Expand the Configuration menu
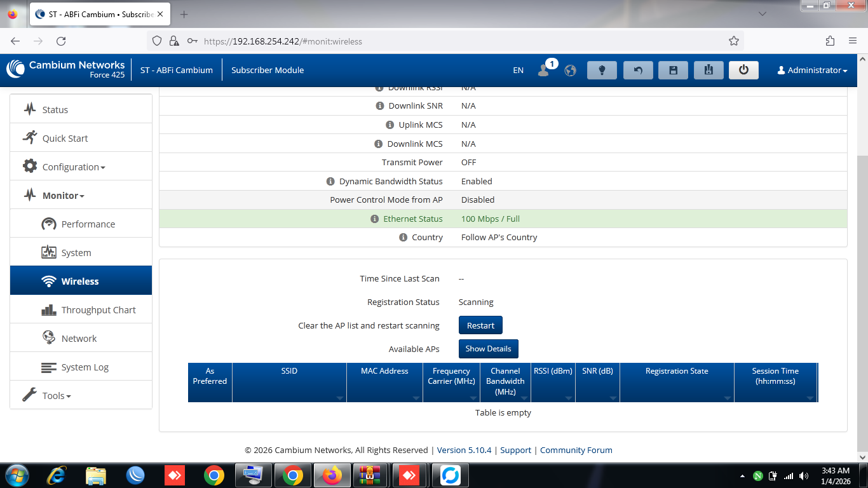The image size is (868, 488). coord(73,167)
